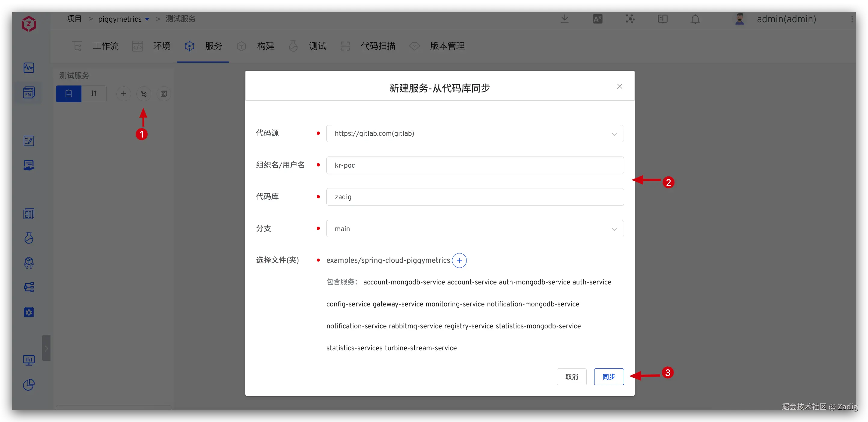Switch to the sort order view toggle
868x422 pixels.
94,94
